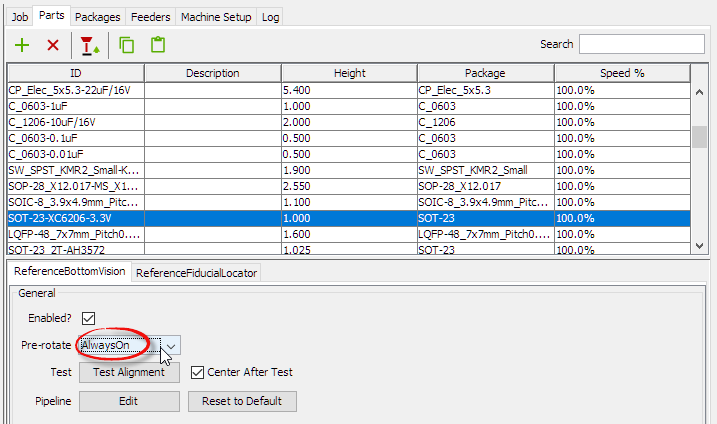The height and width of the screenshot is (424, 717).
Task: Select the CP_Elec_5x5.3-22uF/16V part row
Action: coord(75,90)
